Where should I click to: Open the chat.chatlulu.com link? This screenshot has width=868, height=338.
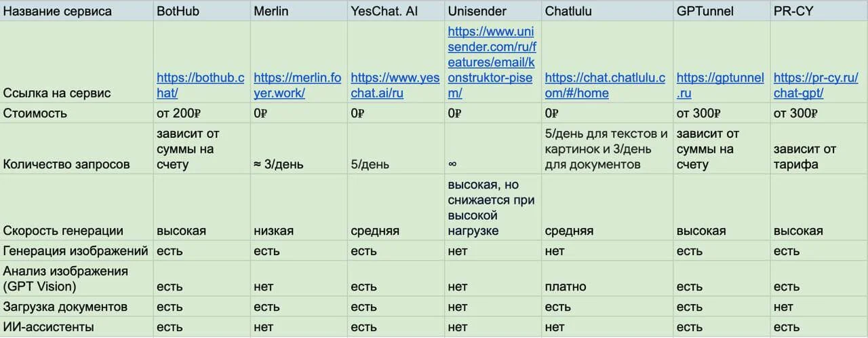coord(606,78)
